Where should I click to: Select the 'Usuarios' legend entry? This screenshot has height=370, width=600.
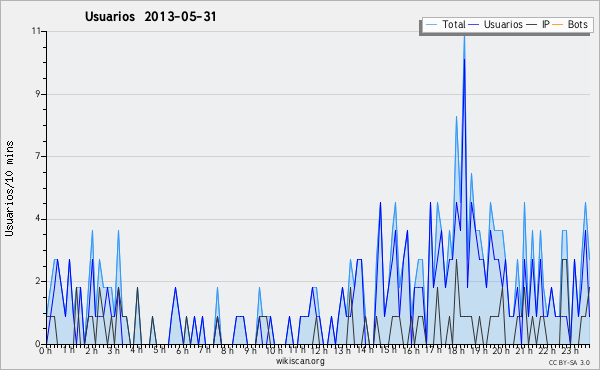[x=496, y=24]
